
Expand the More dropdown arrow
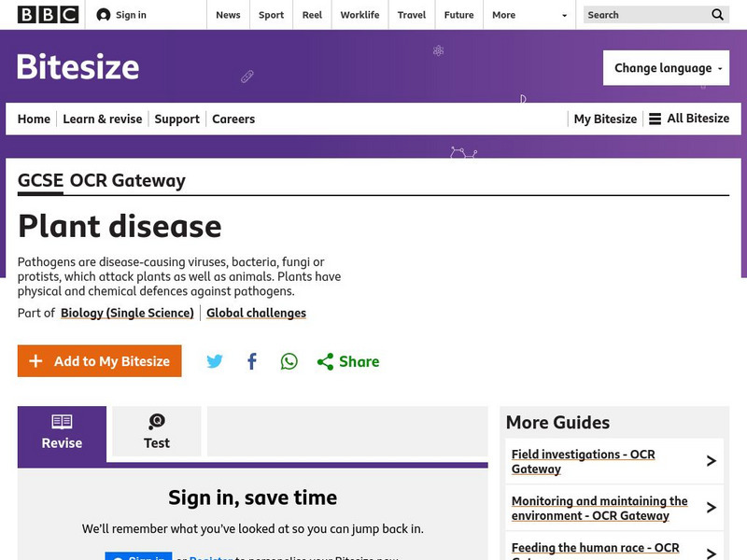(565, 15)
